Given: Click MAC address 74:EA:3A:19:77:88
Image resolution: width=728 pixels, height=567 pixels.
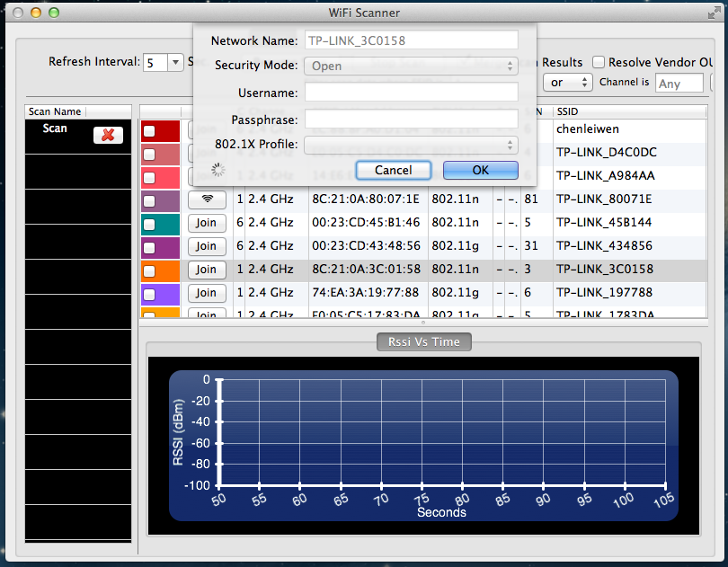Looking at the screenshot, I should pos(366,293).
